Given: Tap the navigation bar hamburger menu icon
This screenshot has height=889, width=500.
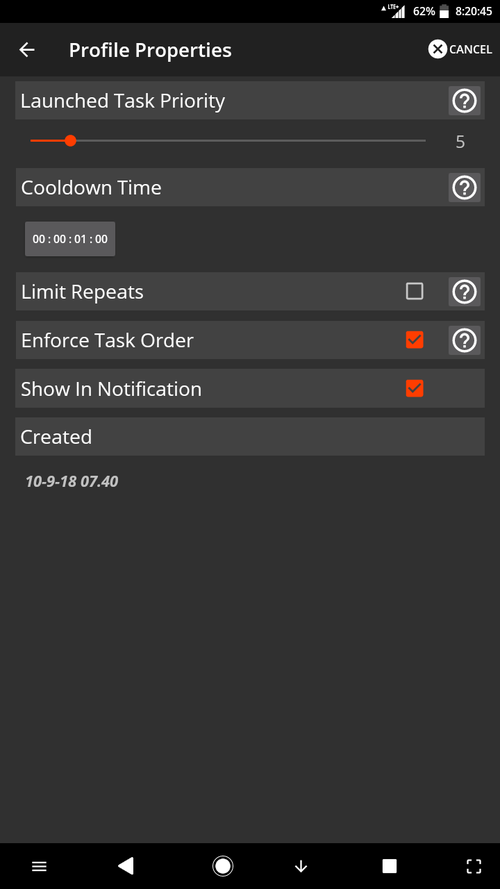Looking at the screenshot, I should [39, 866].
